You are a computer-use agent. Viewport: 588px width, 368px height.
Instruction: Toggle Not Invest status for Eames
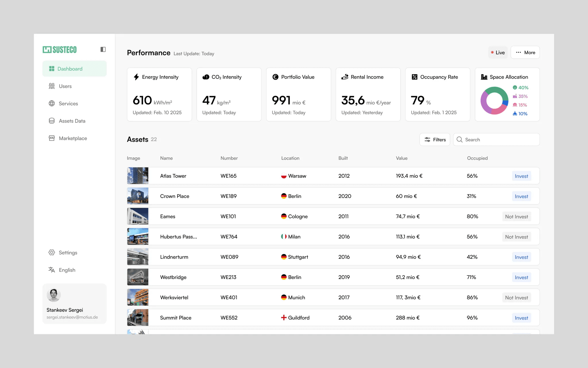[516, 217]
